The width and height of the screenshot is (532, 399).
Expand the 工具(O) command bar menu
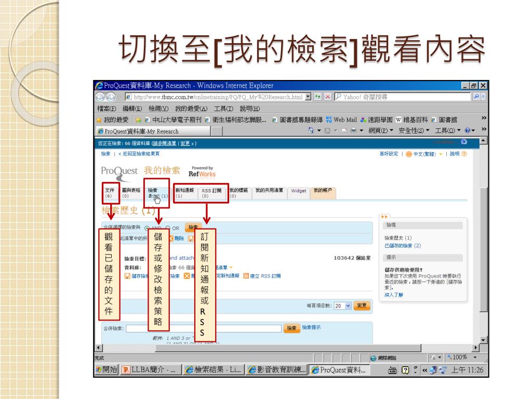click(448, 130)
